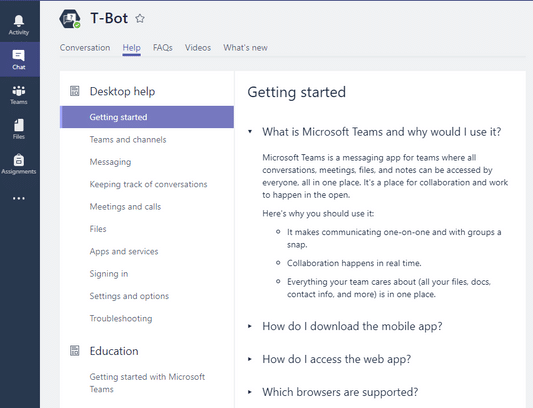The image size is (533, 408).
Task: Click the Desktop help section icon
Action: (74, 91)
